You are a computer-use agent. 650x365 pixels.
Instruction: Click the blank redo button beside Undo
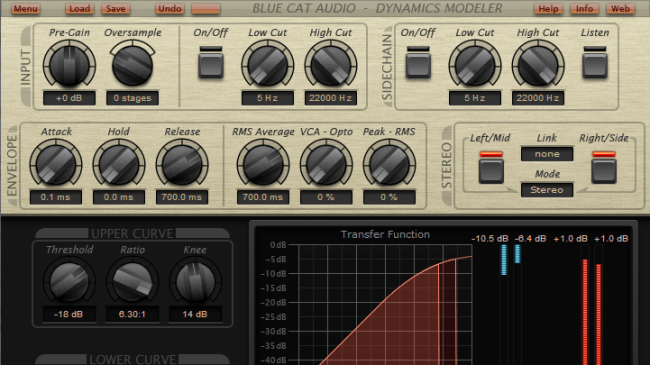[206, 9]
